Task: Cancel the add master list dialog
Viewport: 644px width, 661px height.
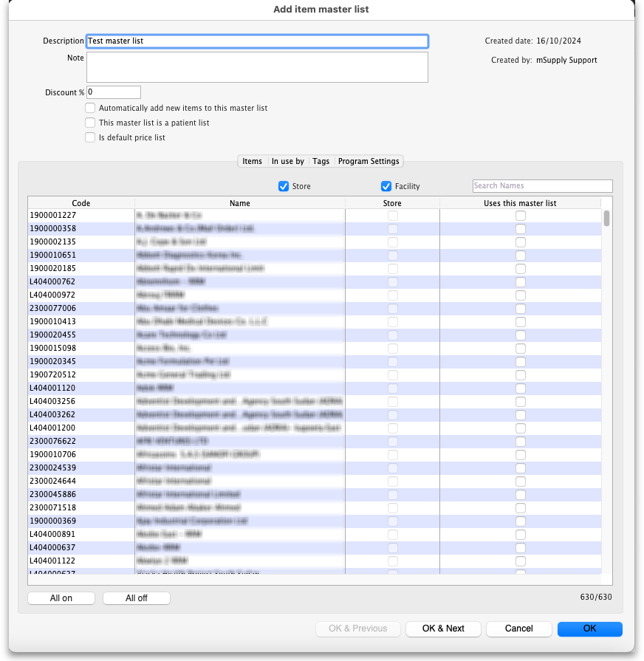Action: pyautogui.click(x=518, y=629)
